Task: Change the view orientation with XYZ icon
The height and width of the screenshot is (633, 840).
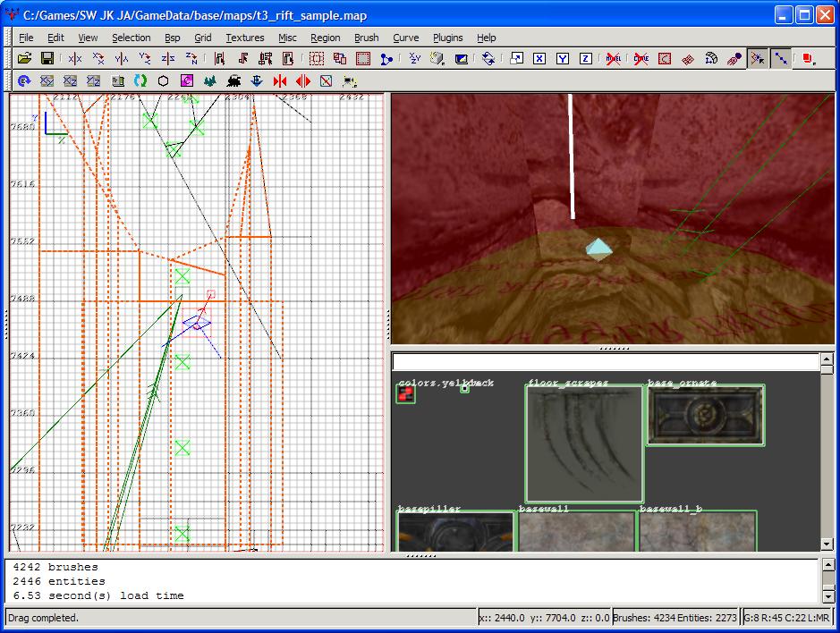Action: coord(415,58)
